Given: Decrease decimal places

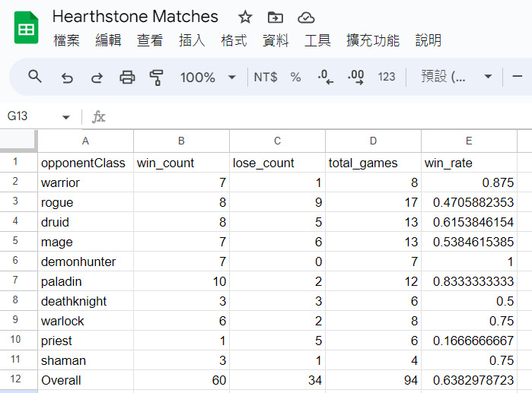Looking at the screenshot, I should 326,77.
